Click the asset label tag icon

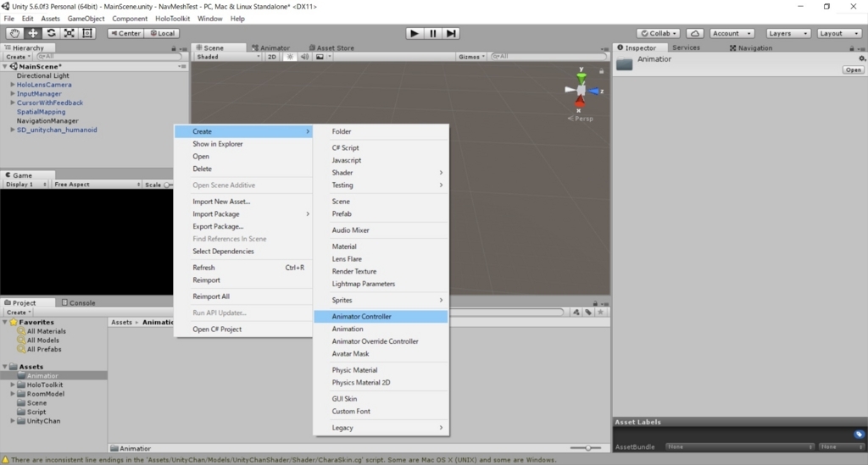tap(859, 434)
